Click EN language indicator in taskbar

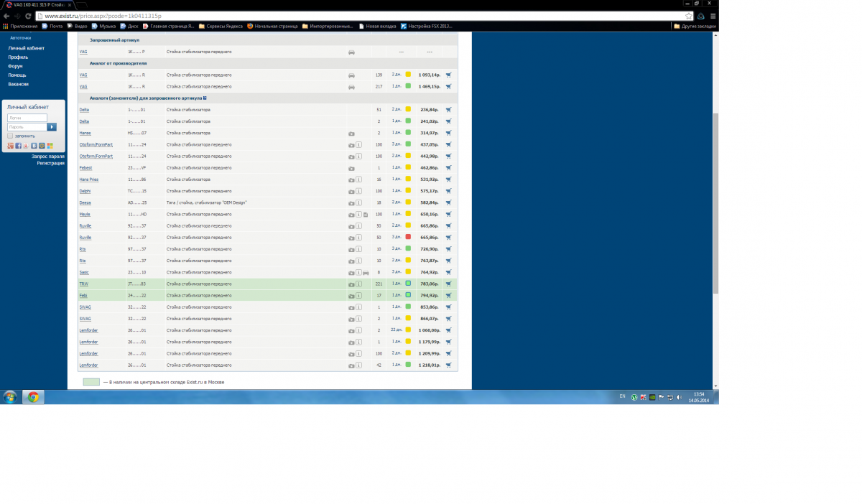click(x=622, y=396)
